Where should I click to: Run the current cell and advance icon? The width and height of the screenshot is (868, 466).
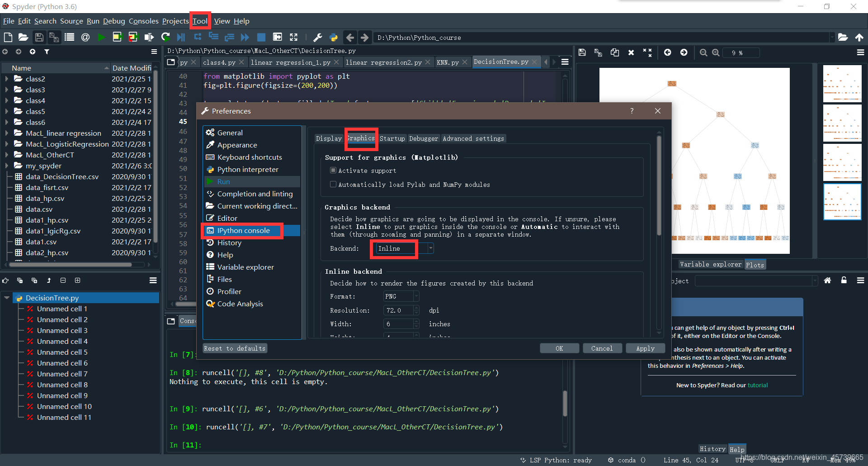click(x=133, y=37)
